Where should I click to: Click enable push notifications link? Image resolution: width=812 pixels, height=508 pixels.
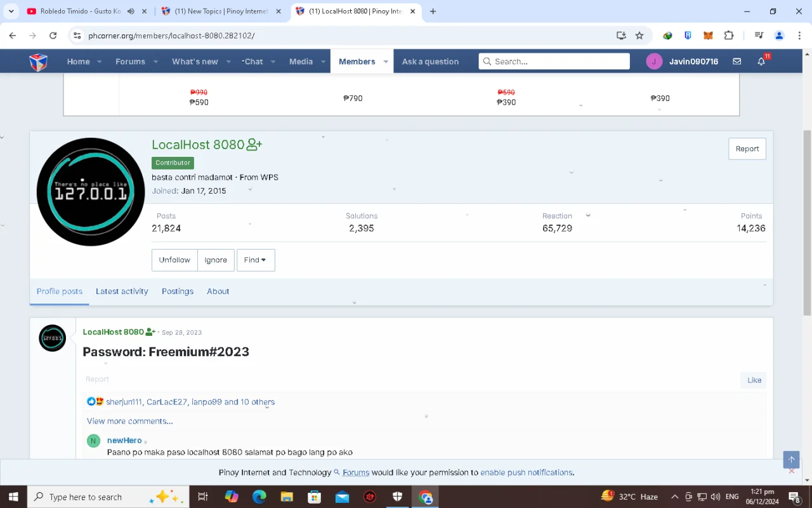[527, 472]
